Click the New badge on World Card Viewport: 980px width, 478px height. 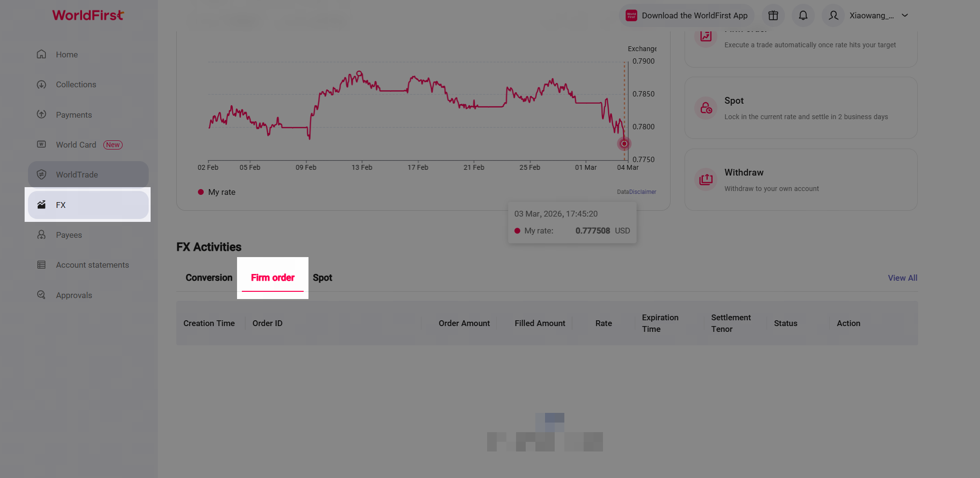point(113,145)
